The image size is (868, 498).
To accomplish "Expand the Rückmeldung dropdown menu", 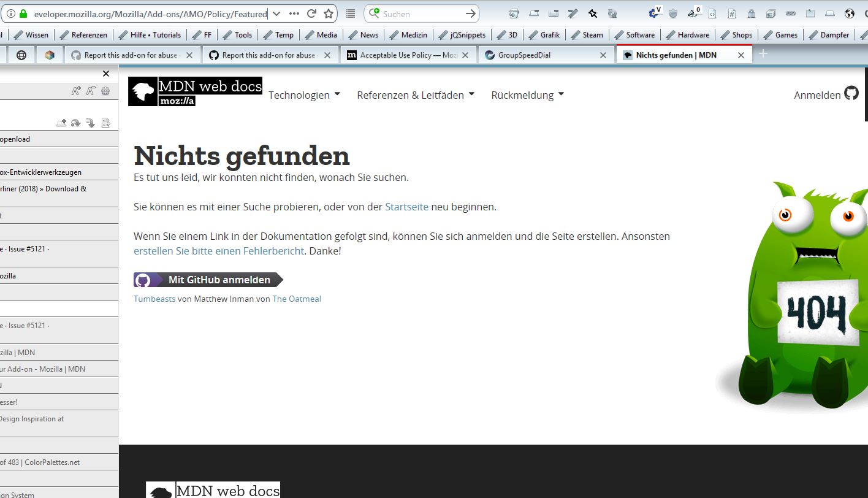I will point(527,95).
